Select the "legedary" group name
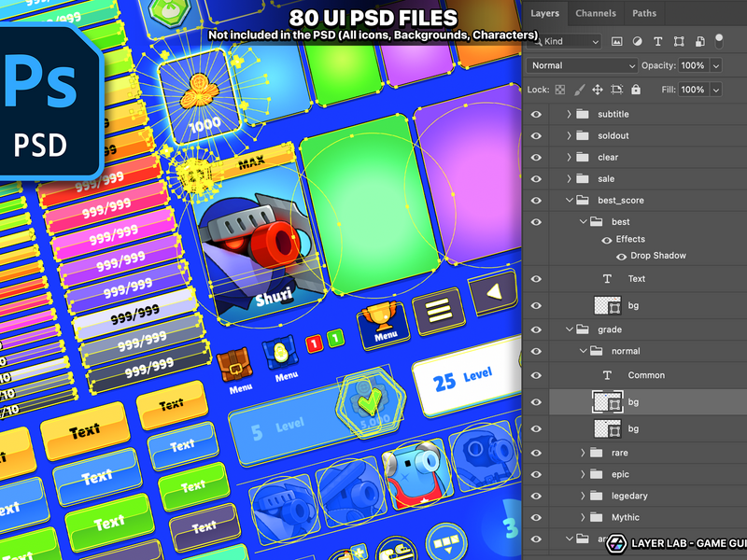This screenshot has height=560, width=747. [x=629, y=497]
